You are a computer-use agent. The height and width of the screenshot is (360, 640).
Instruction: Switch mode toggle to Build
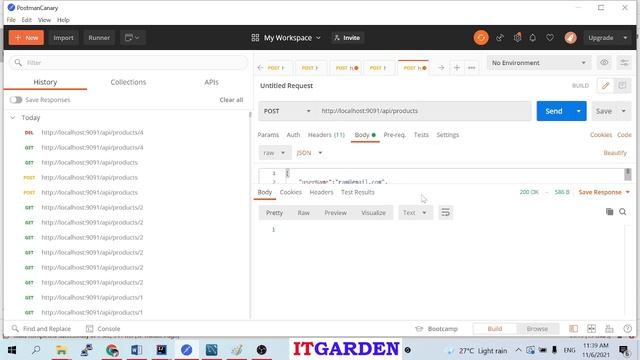[495, 328]
